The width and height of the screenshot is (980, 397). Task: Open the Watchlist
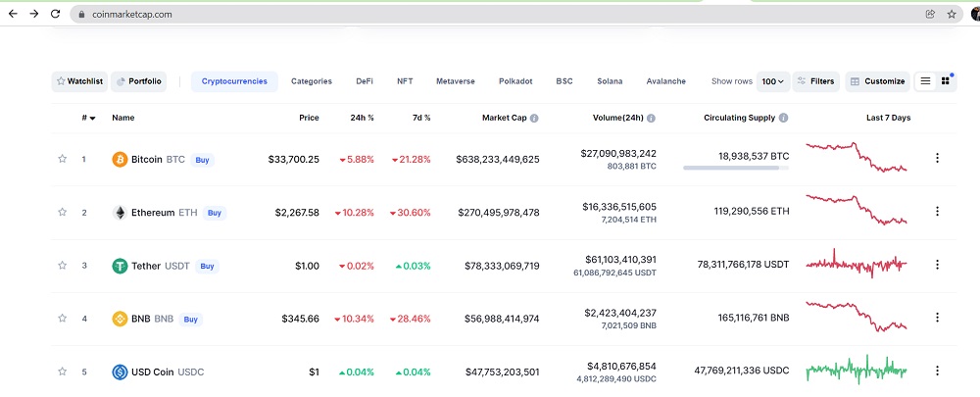(x=79, y=81)
